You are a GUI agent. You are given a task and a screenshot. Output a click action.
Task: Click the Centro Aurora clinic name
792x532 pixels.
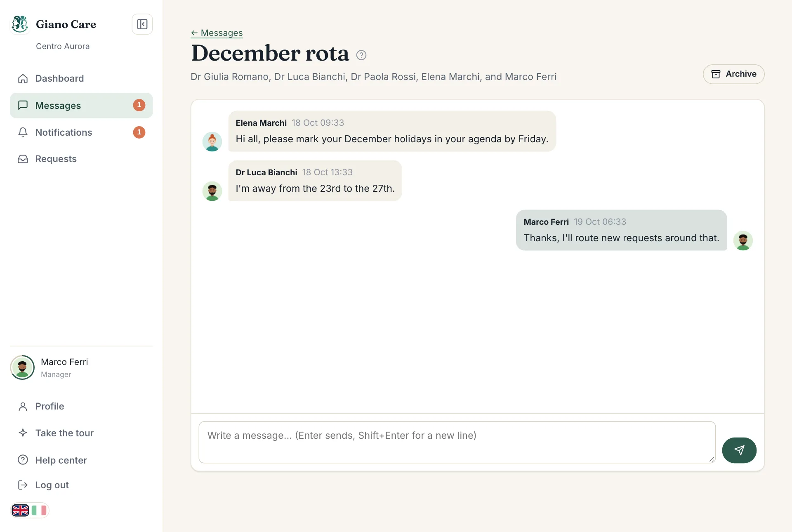tap(63, 46)
